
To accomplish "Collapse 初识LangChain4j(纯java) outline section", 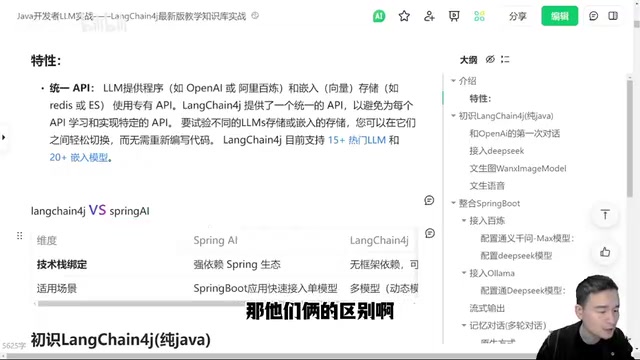I will (x=453, y=116).
